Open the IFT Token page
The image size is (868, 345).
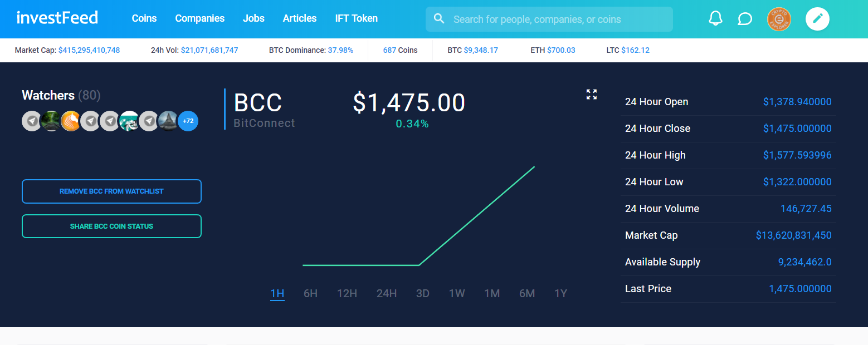[x=357, y=18]
